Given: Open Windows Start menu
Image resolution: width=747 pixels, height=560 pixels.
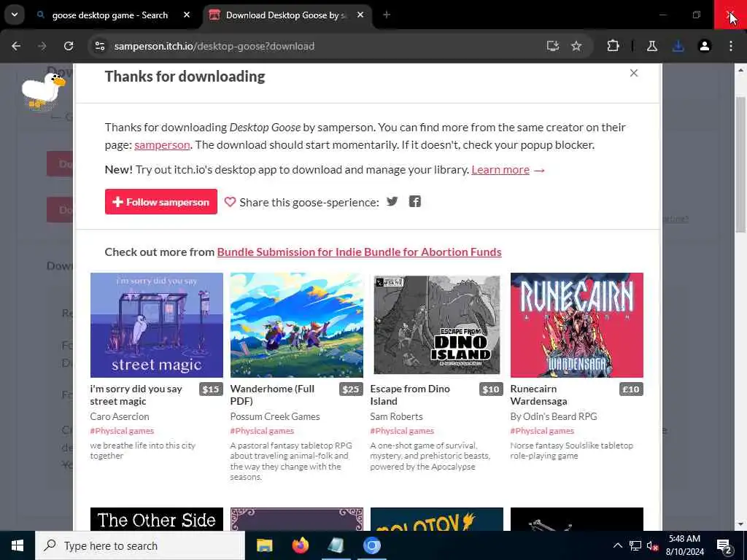Looking at the screenshot, I should 18,545.
